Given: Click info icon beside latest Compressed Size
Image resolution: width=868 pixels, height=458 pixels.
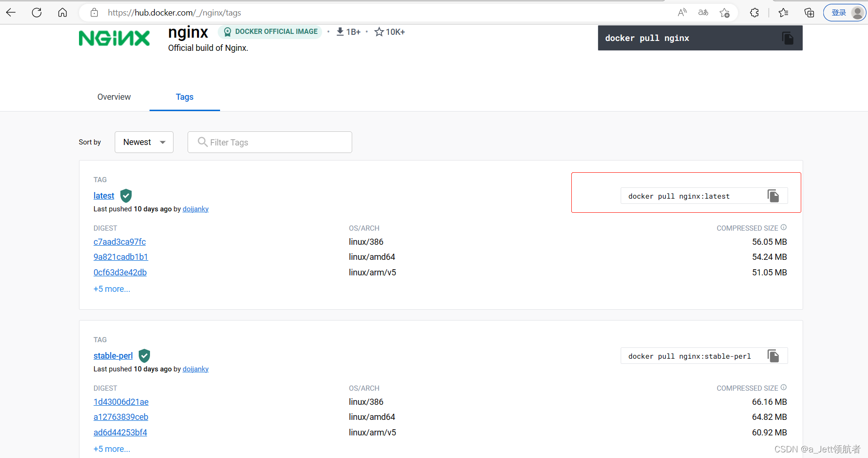Looking at the screenshot, I should pos(783,227).
